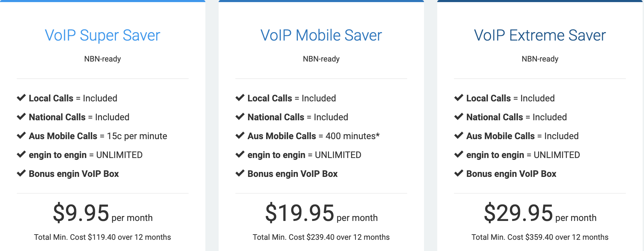Click checkmark next to 400 minutes*
The image size is (644, 251).
point(240,135)
